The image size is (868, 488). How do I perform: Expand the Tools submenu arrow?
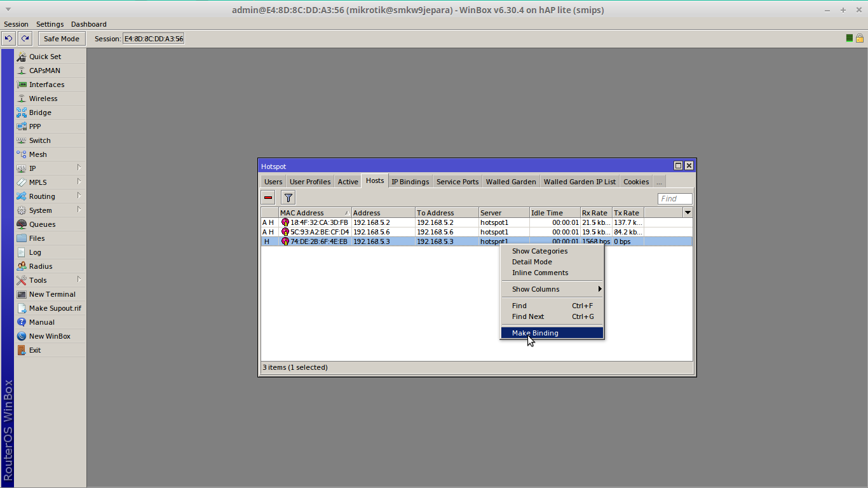(x=79, y=280)
